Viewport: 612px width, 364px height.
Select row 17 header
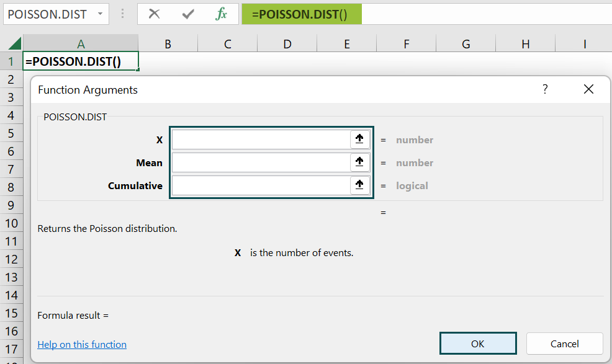[11, 348]
